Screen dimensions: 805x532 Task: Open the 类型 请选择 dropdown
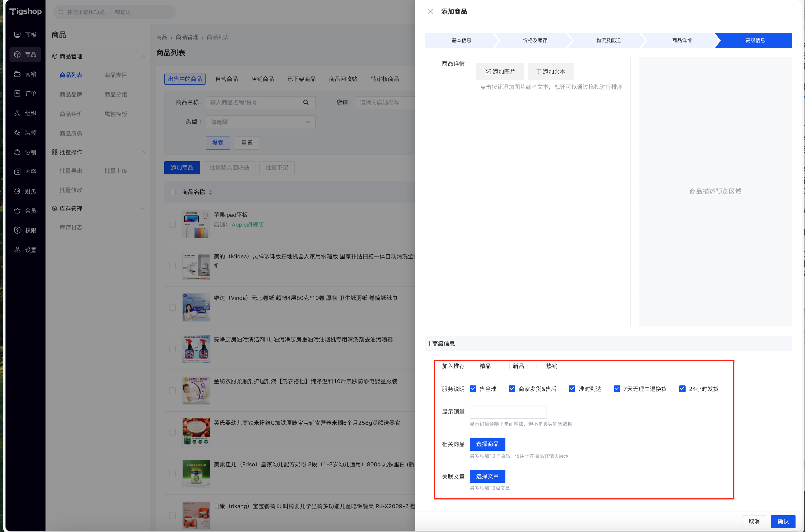tap(260, 122)
